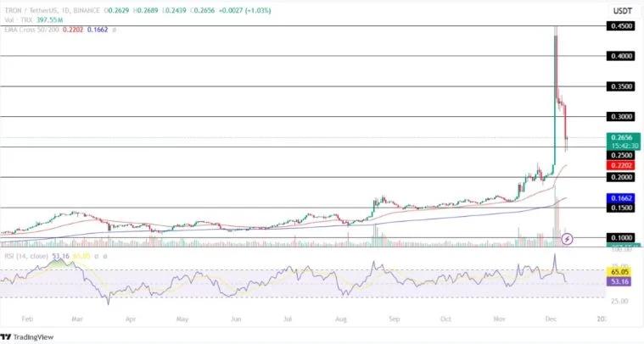This screenshot has width=644, height=344.
Task: Click the blue 0.1662 value in EMA legend
Action: (98, 30)
